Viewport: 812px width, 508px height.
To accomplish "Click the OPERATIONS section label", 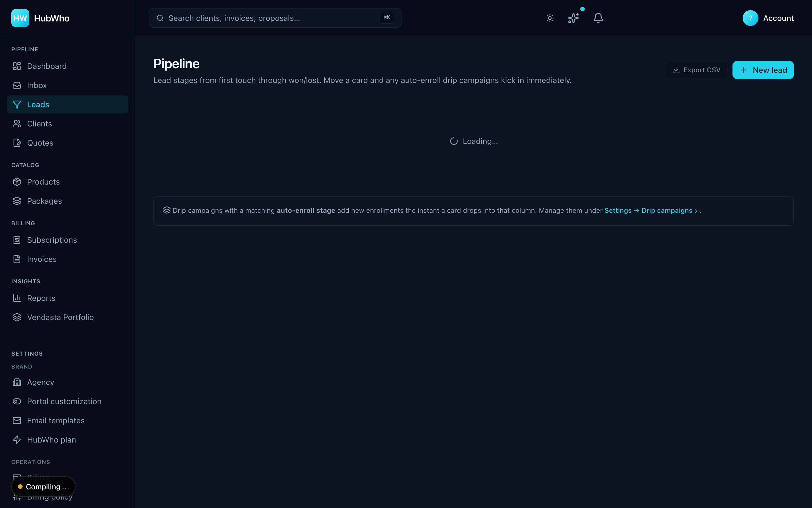I will point(30,462).
